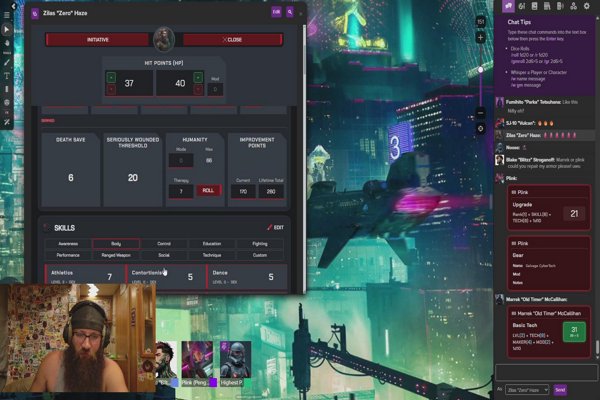Decrease max HP with red minus
The image size is (600, 400).
198,90
